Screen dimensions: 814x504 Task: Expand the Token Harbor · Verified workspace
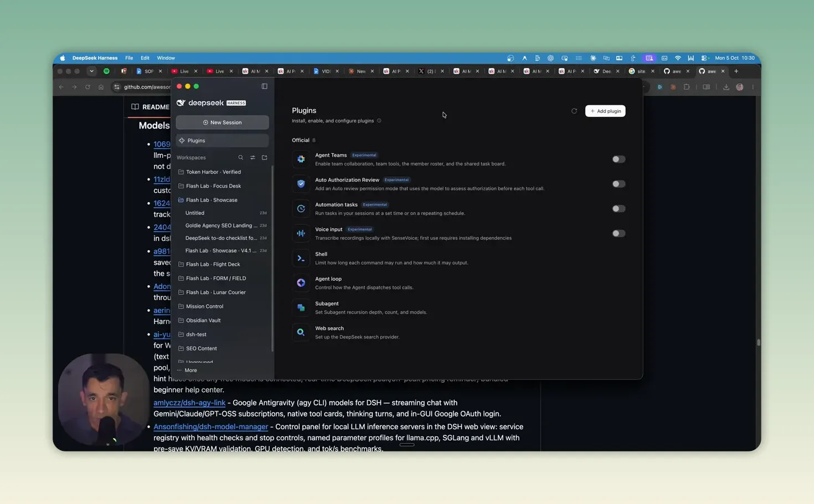click(222, 172)
